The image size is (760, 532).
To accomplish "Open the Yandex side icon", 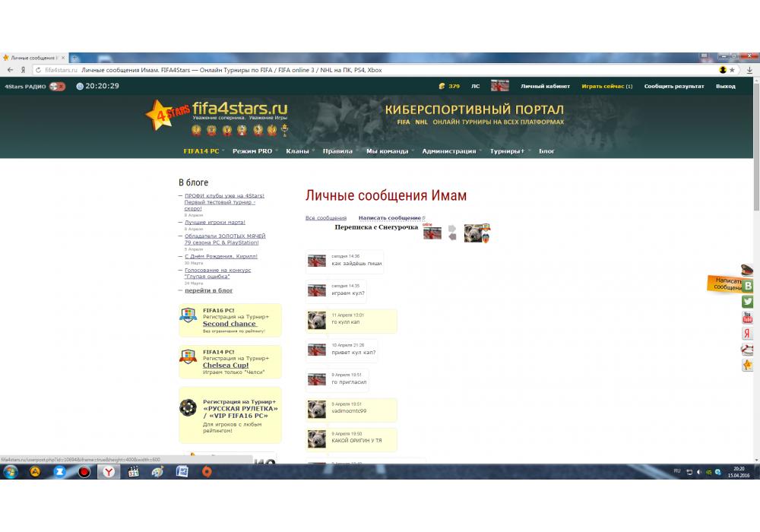I will [x=748, y=334].
